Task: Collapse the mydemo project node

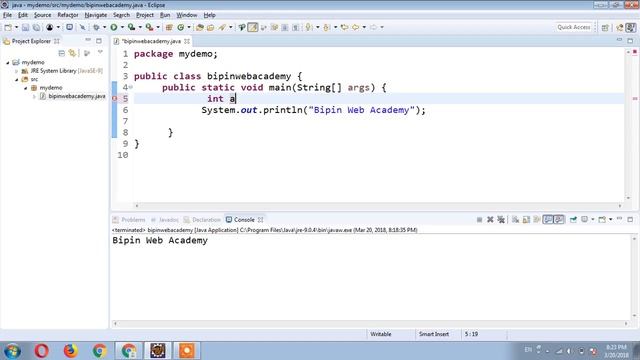Action: [8, 63]
